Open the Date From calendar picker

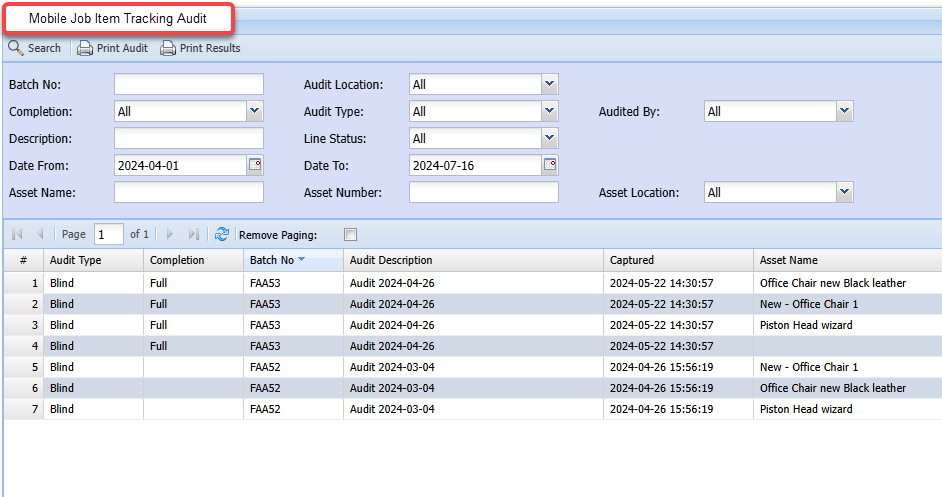[255, 165]
